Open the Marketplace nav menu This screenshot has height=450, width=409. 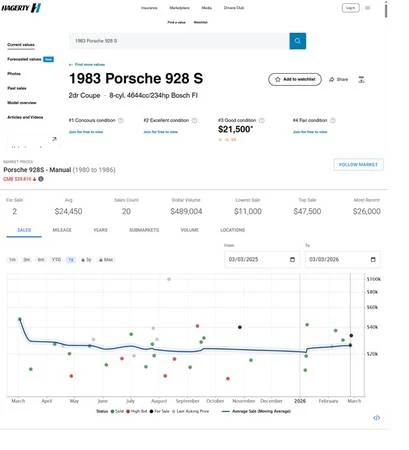click(x=179, y=8)
